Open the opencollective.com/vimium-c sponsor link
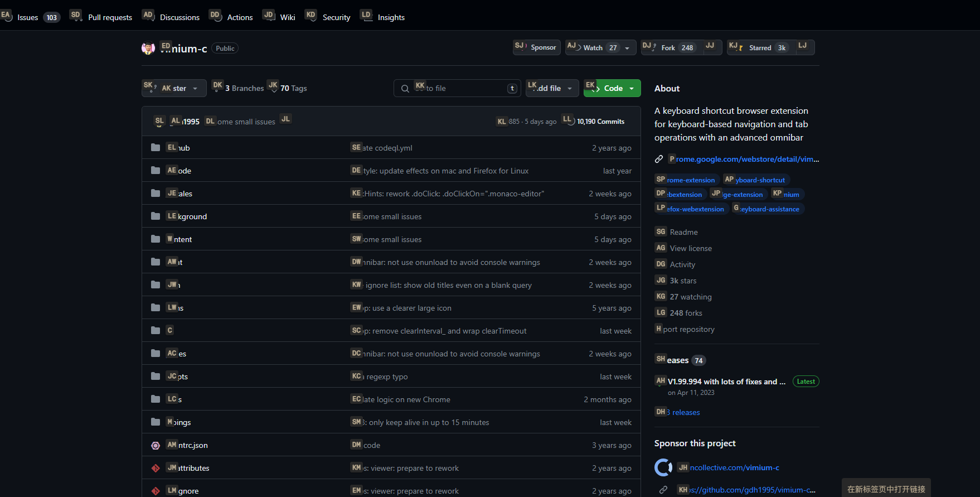This screenshot has height=497, width=980. pos(729,467)
